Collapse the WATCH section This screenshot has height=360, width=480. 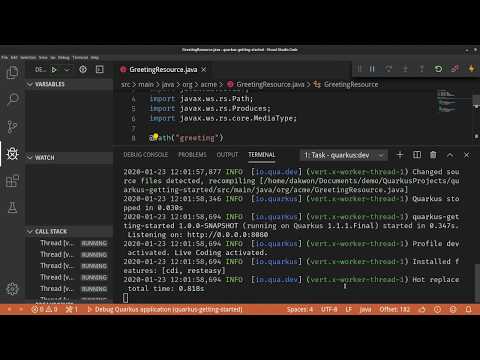[x=69, y=157]
